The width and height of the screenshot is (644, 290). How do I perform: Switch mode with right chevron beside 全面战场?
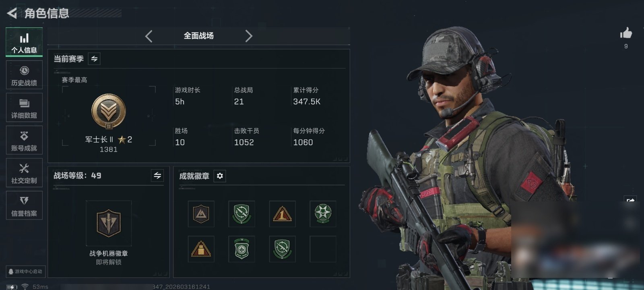coord(249,36)
